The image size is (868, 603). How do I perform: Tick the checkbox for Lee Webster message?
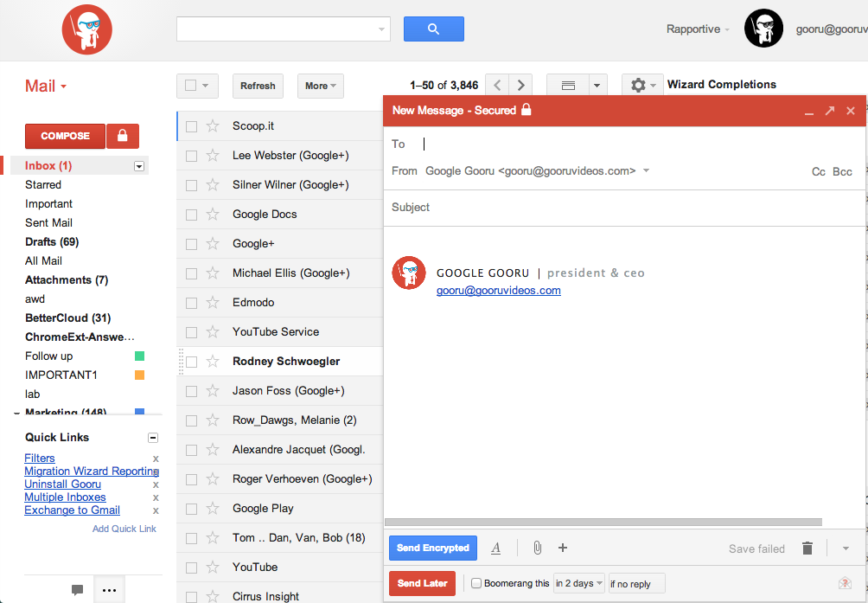point(192,156)
